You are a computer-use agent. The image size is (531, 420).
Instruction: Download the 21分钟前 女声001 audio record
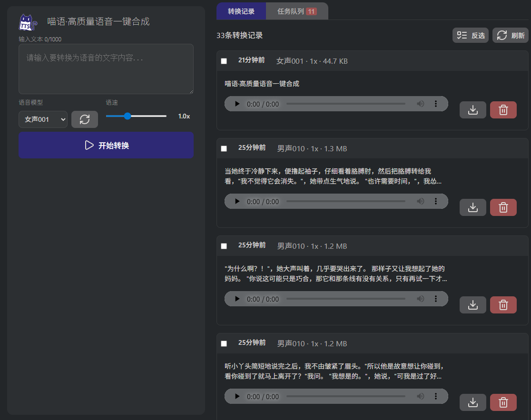pyautogui.click(x=473, y=110)
